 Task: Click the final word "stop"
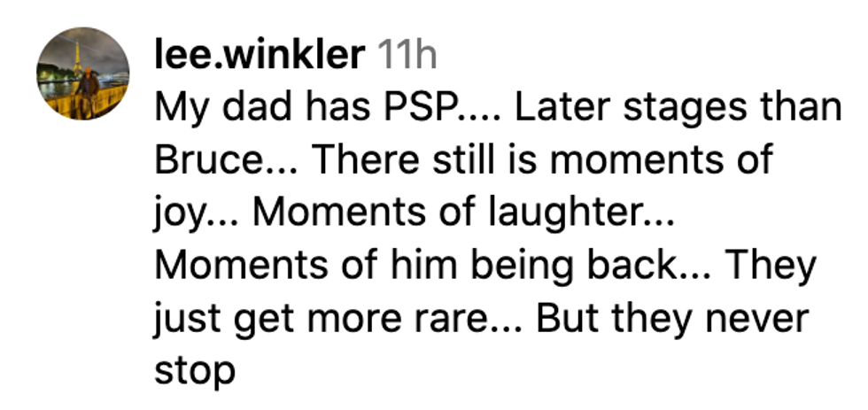[195, 371]
